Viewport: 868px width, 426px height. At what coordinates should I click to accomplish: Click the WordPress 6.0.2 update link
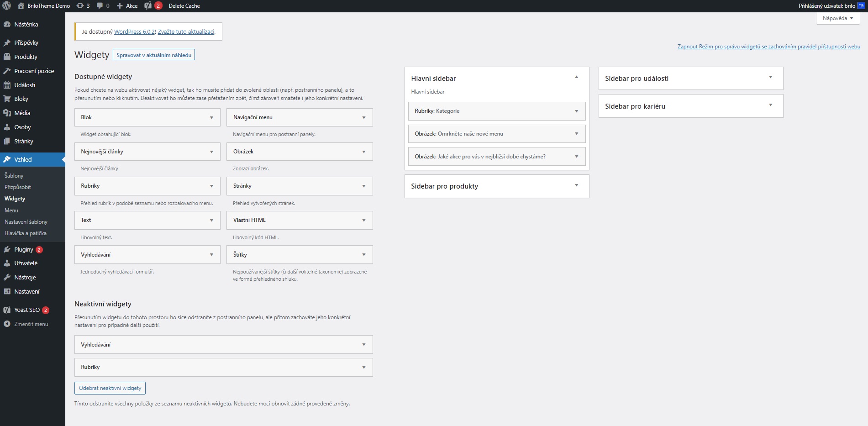point(135,32)
